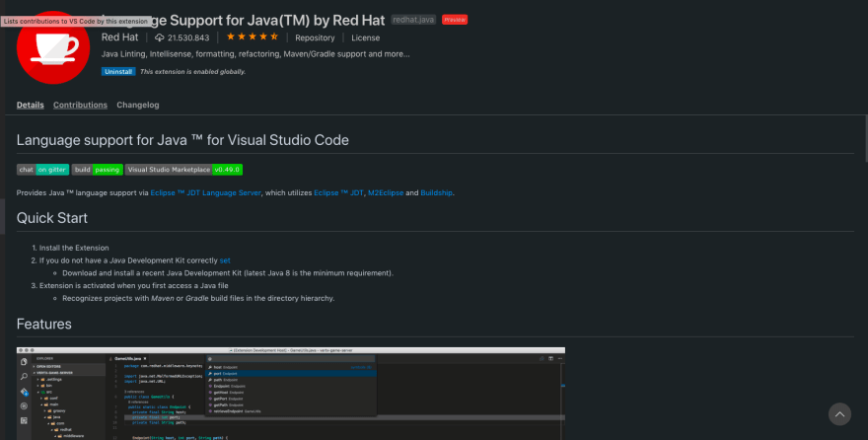Screen dimensions: 868x440
Task: Click the 'Install the Extension' step
Action: coord(74,248)
